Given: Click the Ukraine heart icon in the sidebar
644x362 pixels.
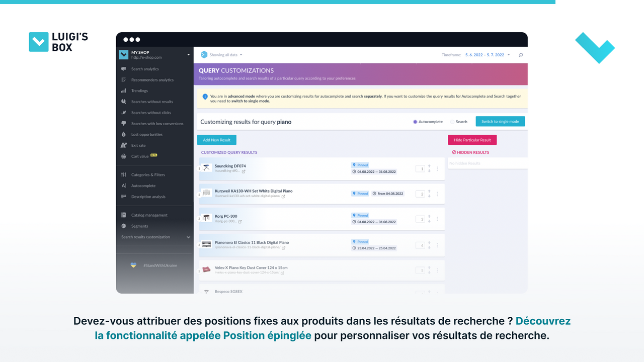Looking at the screenshot, I should 133,265.
